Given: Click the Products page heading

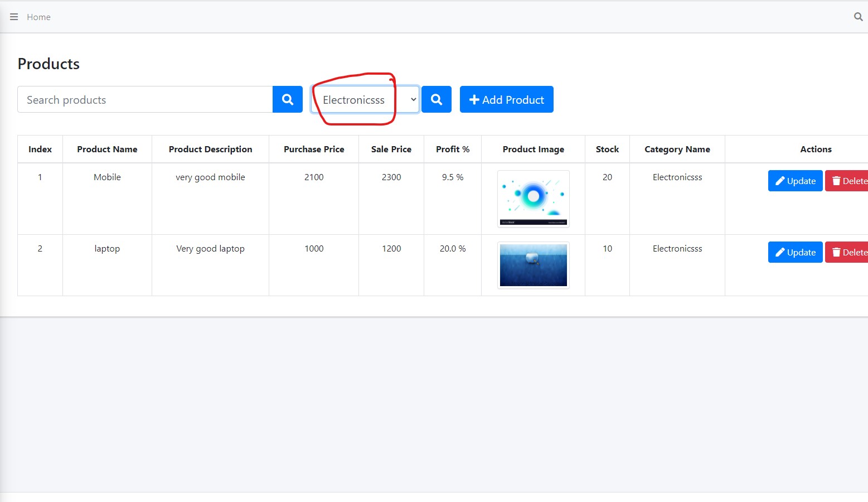Looking at the screenshot, I should [49, 64].
